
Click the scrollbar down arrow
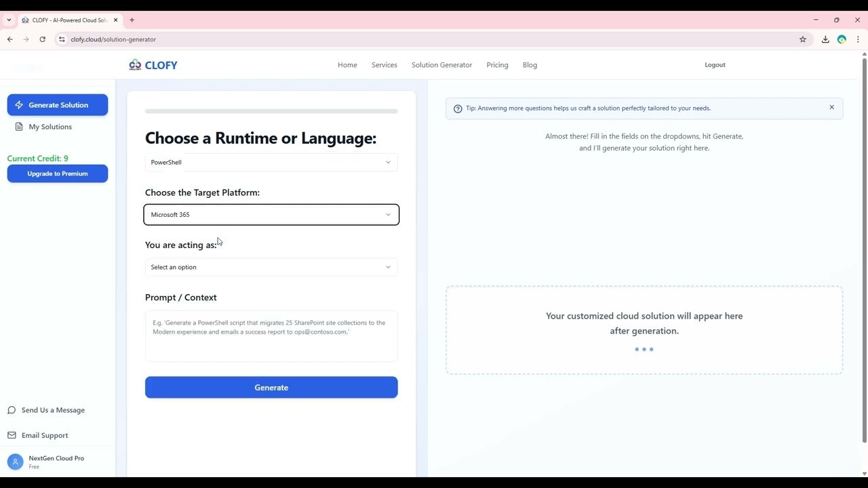(864, 473)
